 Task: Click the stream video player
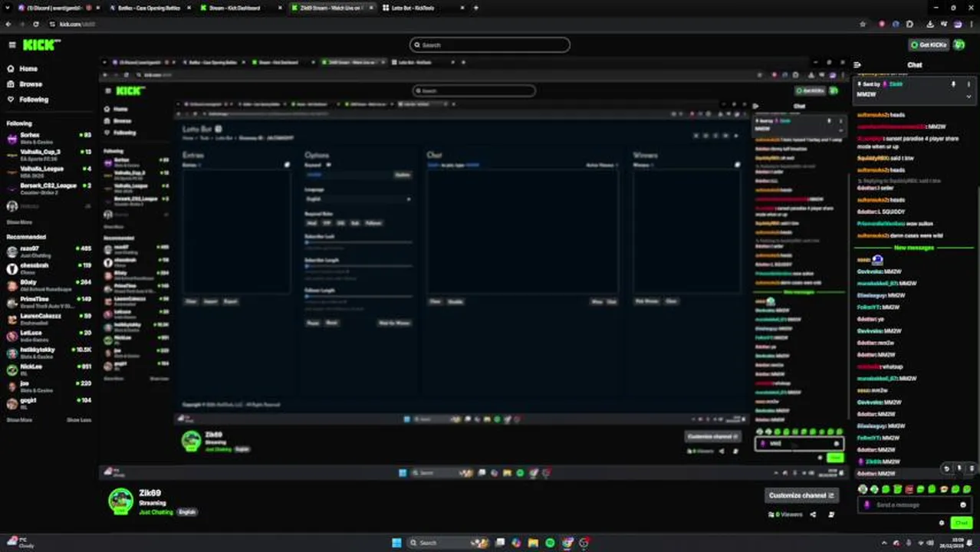click(x=474, y=268)
